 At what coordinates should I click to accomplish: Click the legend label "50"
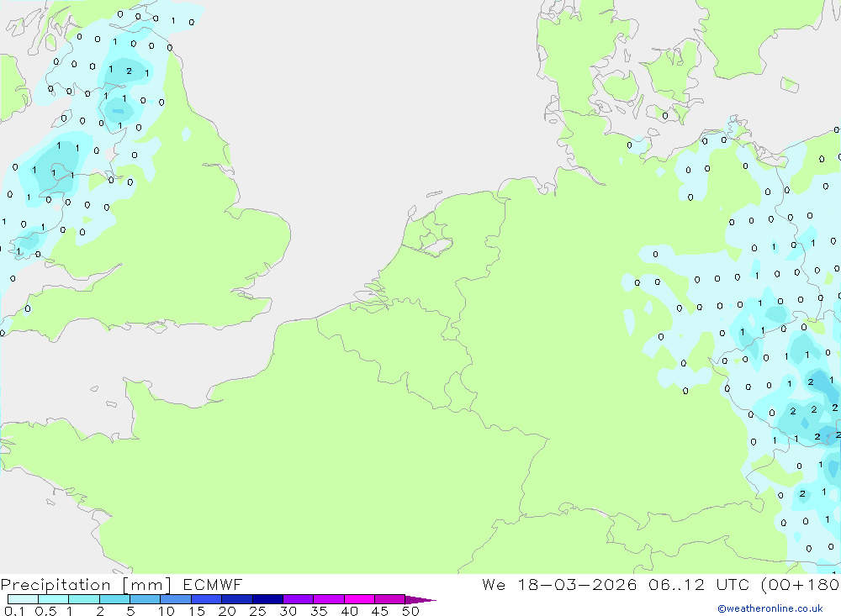click(410, 611)
